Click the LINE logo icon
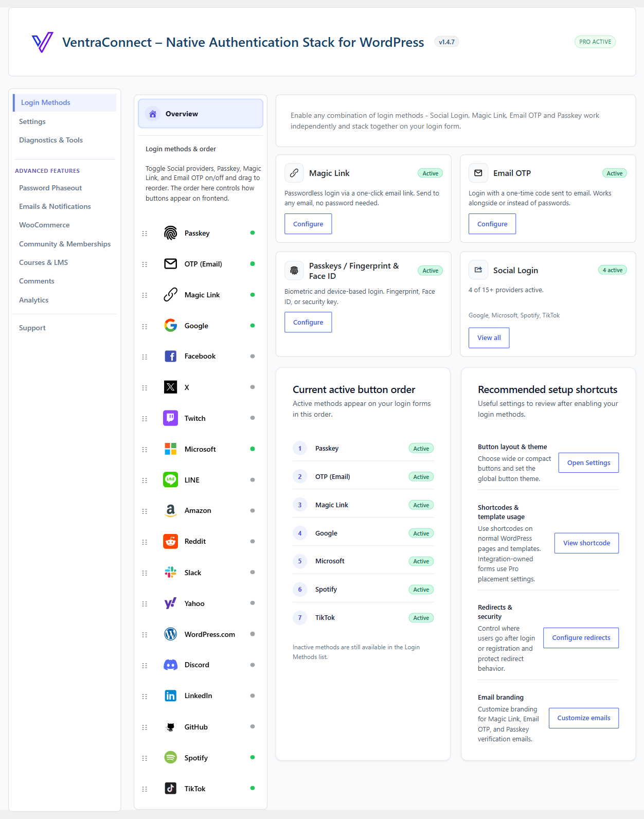Viewport: 644px width, 819px height. point(170,479)
